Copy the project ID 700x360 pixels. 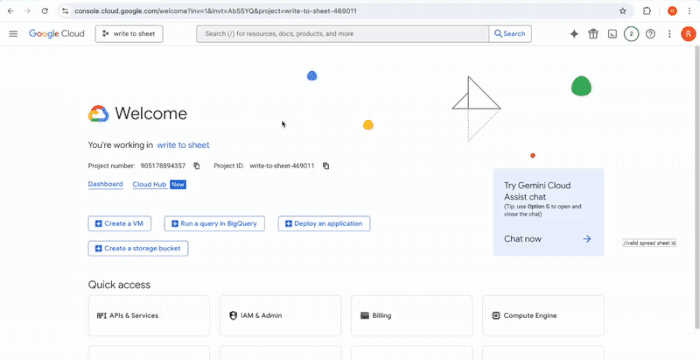coord(326,166)
